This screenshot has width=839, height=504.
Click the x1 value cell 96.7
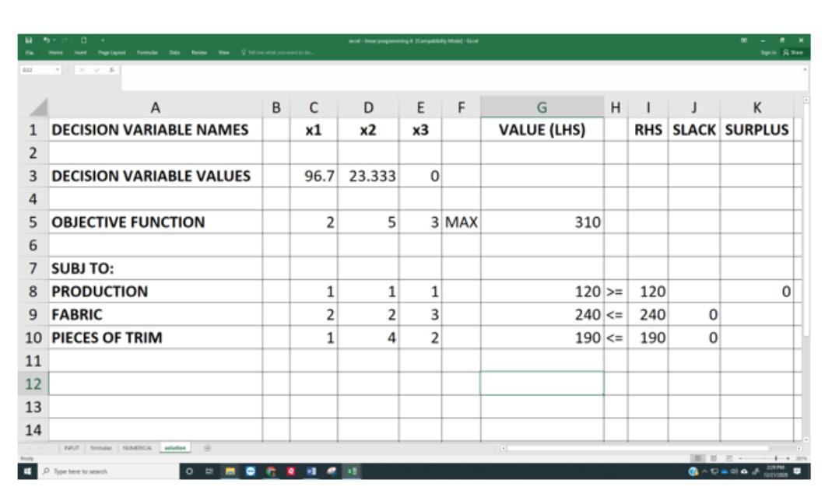pos(314,176)
